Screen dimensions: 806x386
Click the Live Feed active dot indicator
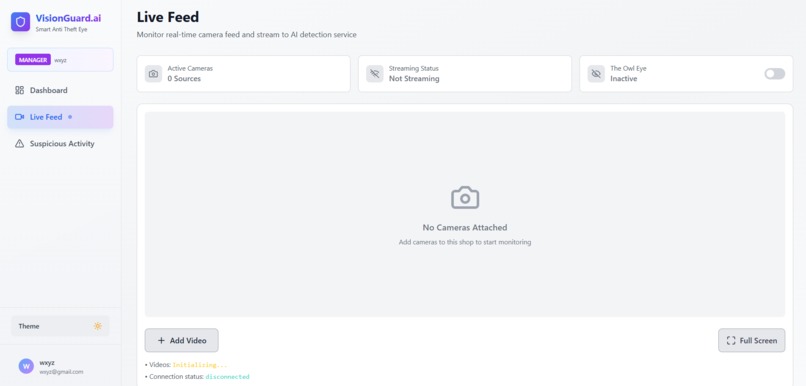[70, 117]
